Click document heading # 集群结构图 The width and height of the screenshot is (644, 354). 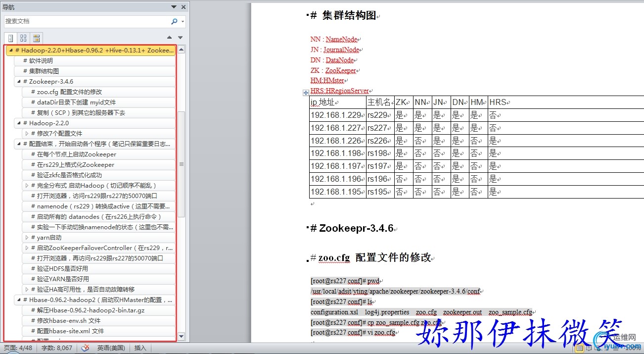pyautogui.click(x=344, y=16)
